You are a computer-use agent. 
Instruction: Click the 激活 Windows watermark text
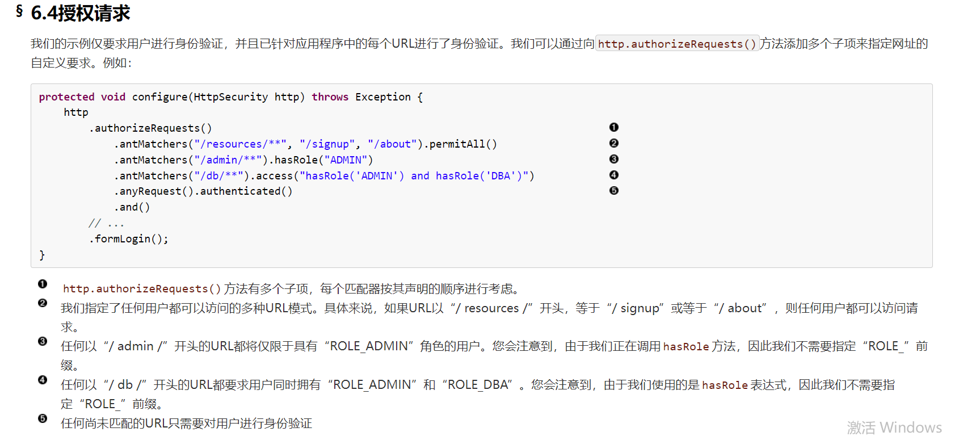point(894,427)
